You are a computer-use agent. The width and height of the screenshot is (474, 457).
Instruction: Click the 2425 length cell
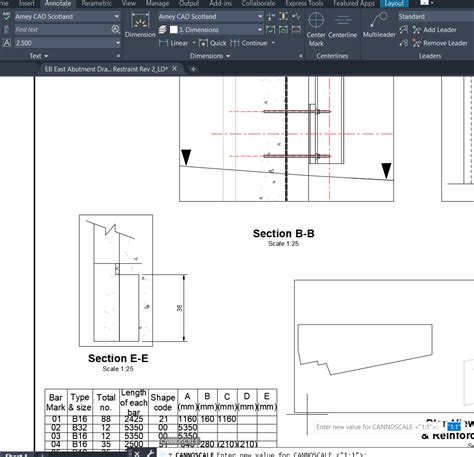coord(134,419)
